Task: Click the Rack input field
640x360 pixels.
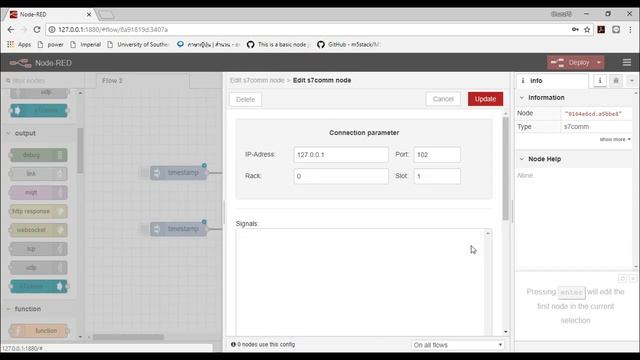Action: click(341, 176)
